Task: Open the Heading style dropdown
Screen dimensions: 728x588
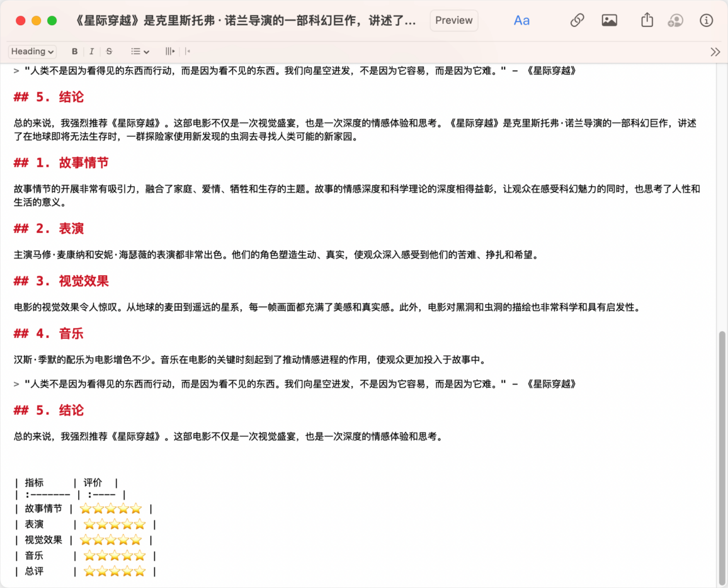Action: click(32, 52)
